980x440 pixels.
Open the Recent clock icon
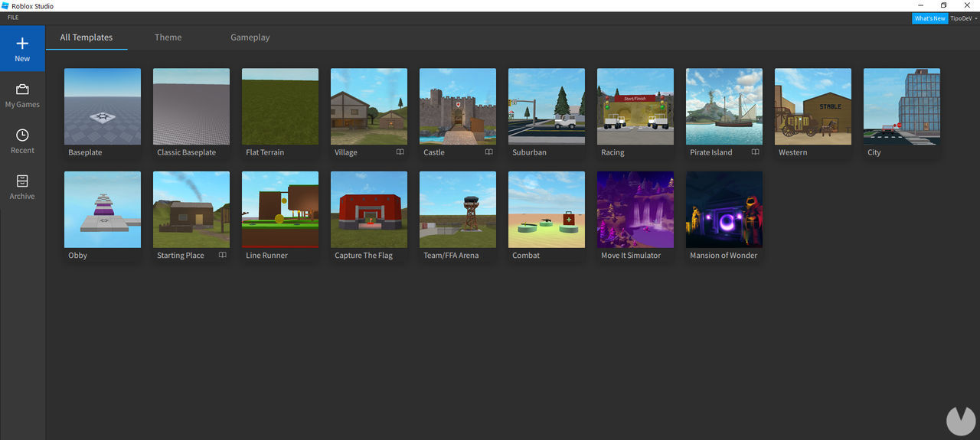point(22,135)
